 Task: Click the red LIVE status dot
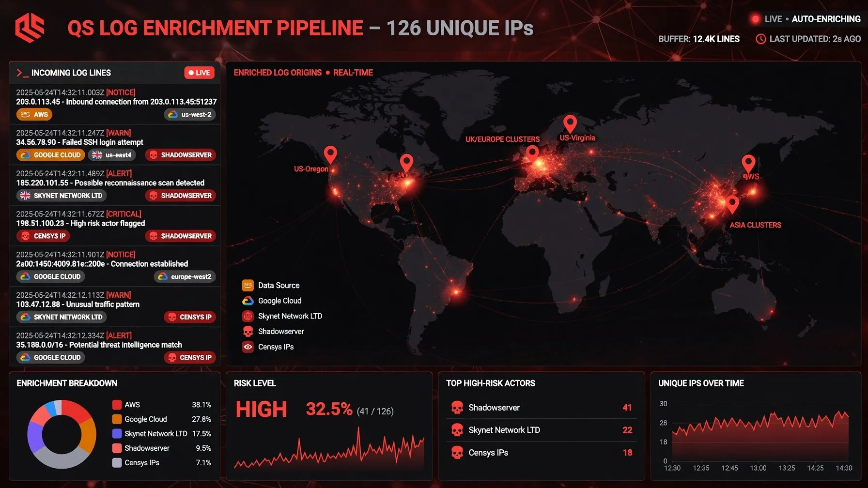(755, 19)
